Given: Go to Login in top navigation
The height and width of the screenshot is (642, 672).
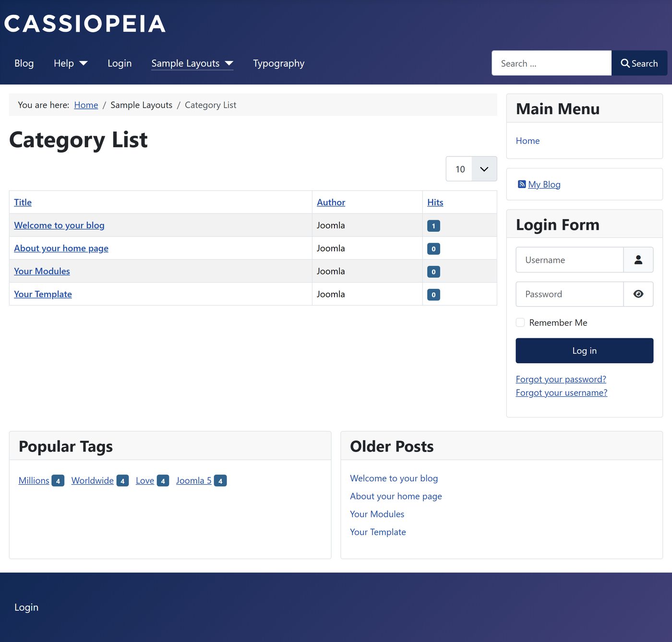Looking at the screenshot, I should coord(120,63).
